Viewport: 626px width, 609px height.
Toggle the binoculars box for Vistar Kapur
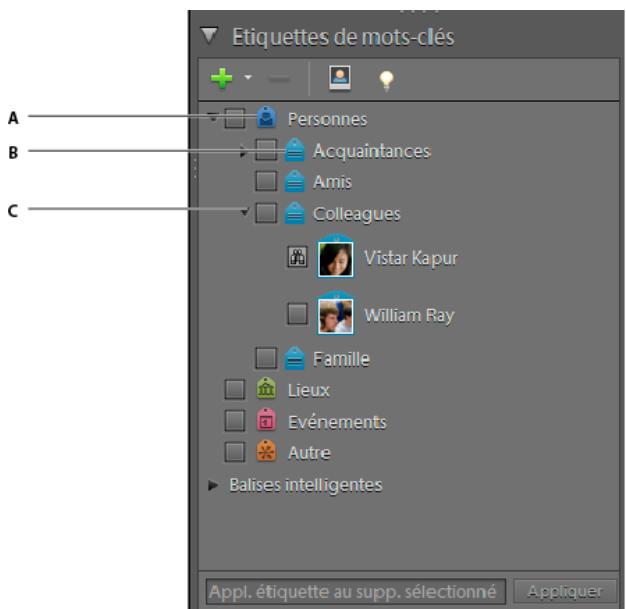(x=297, y=256)
